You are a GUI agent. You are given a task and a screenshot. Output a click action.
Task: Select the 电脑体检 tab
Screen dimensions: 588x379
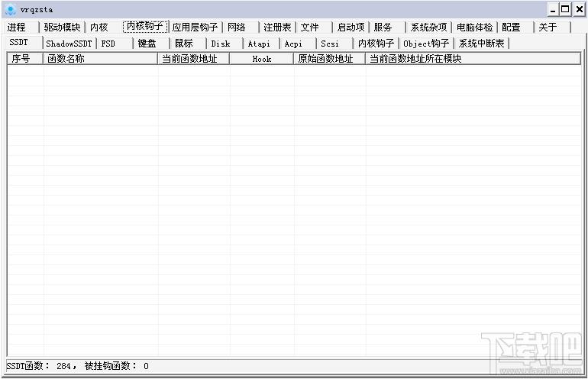[475, 28]
